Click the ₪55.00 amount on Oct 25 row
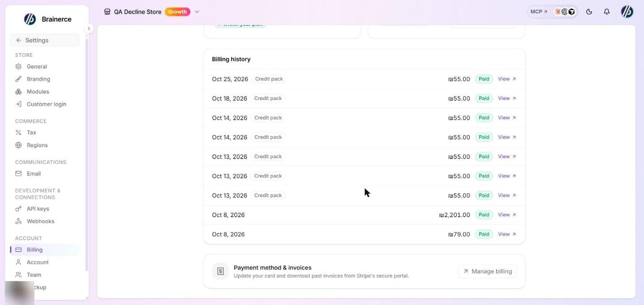644x305 pixels. click(459, 79)
